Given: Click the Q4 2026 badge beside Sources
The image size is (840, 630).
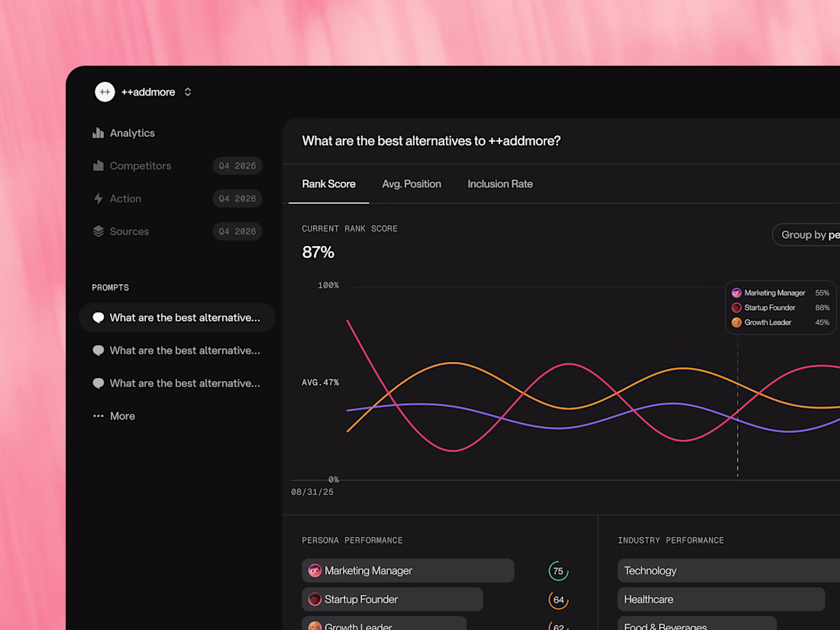Looking at the screenshot, I should click(237, 231).
